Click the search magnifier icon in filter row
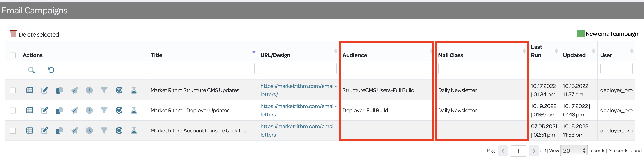The height and width of the screenshot is (164, 644). 31,70
